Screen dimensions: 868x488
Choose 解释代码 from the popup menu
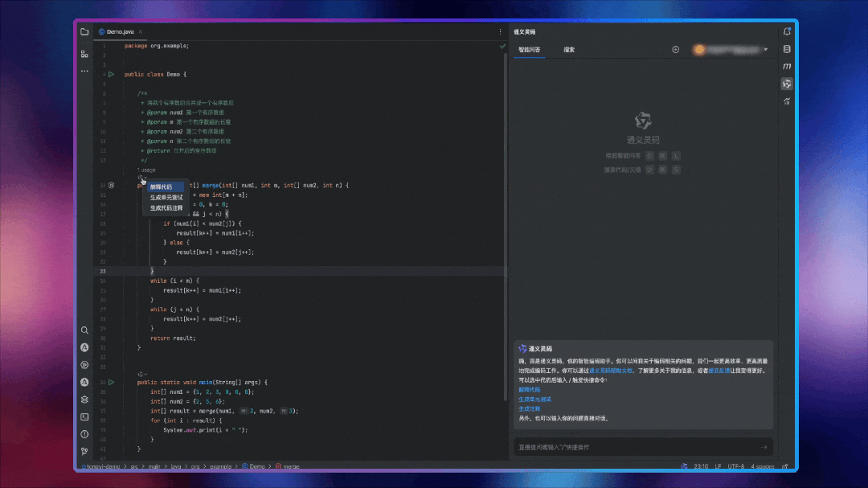coord(161,187)
